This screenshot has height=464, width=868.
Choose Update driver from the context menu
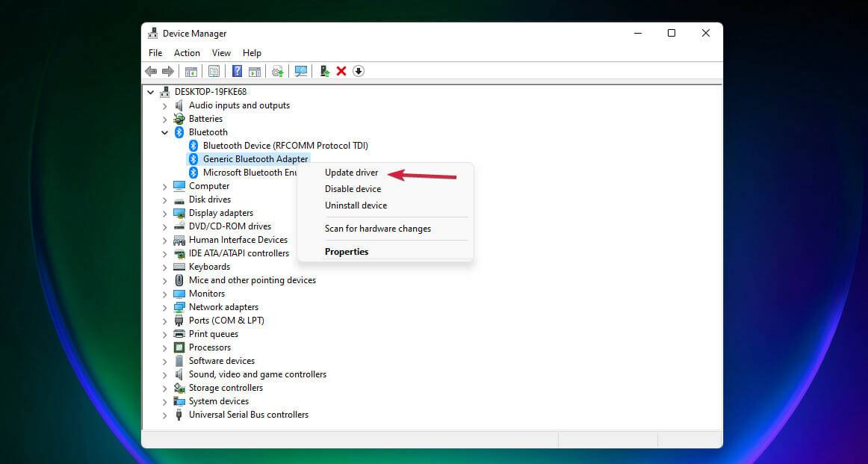[351, 172]
